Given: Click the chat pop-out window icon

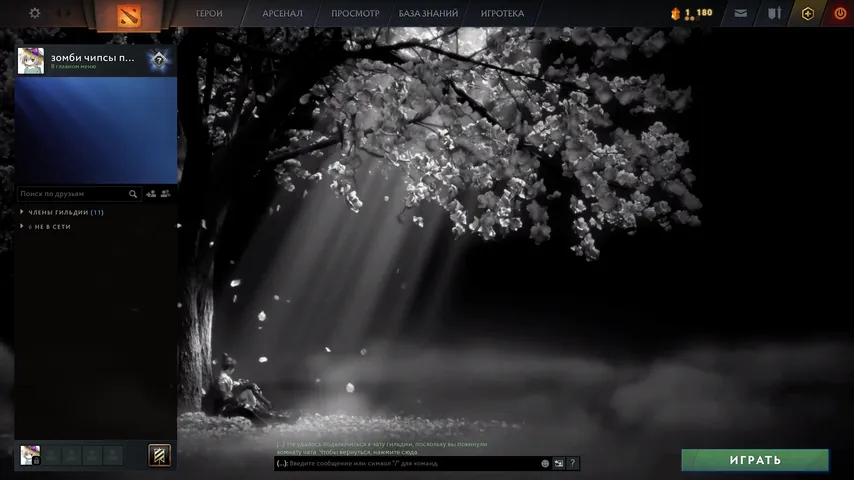Looking at the screenshot, I should pos(559,463).
